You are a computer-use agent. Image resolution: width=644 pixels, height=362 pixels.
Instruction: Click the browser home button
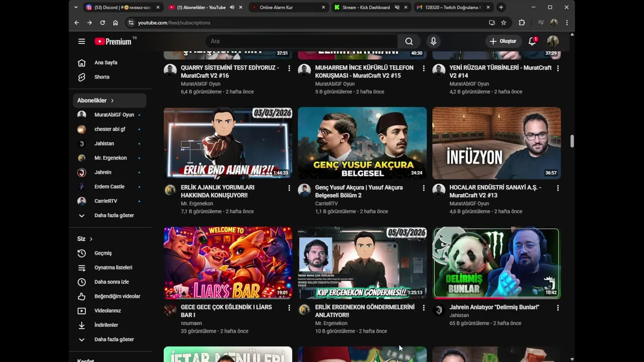point(115,23)
